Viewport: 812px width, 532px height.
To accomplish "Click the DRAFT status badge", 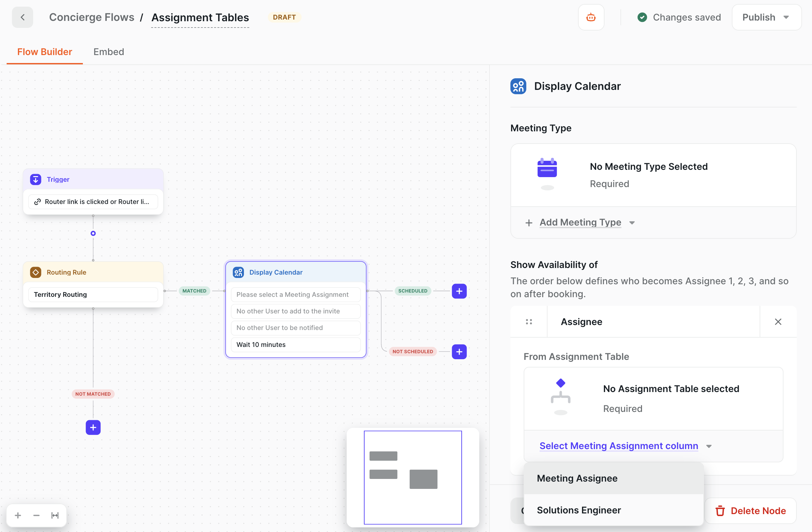I will click(285, 18).
